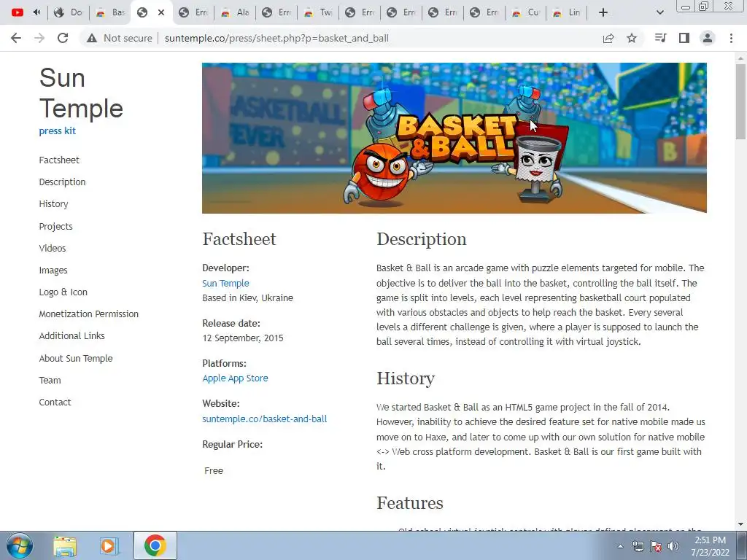Viewport: 747px width, 560px height.
Task: Go to Videos in sidebar
Action: 53,248
